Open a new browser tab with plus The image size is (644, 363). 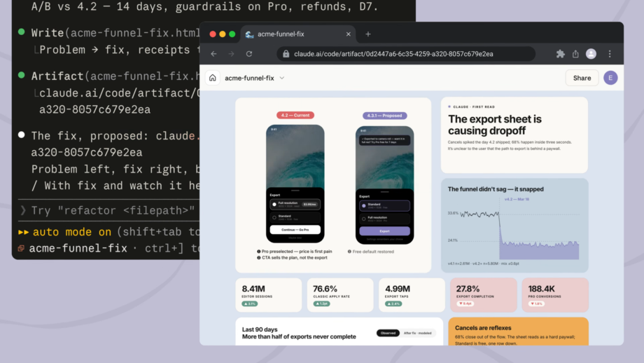coord(368,34)
